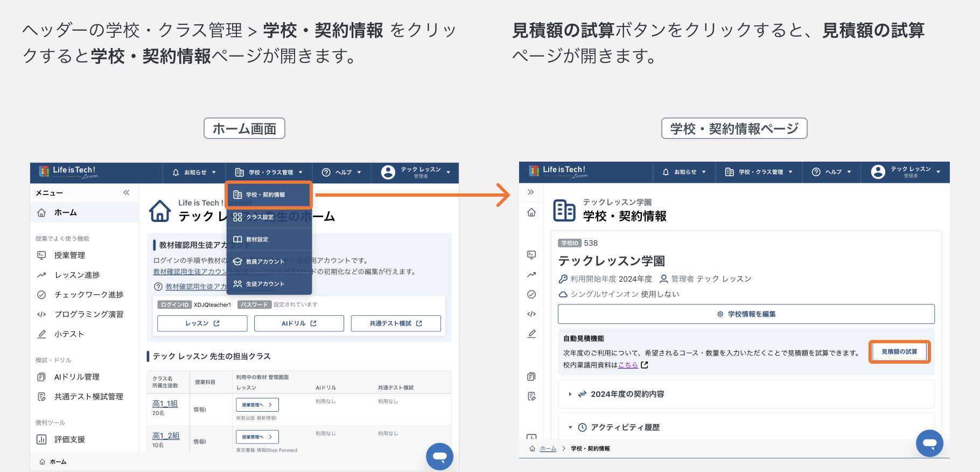Image resolution: width=980 pixels, height=472 pixels.
Task: Choose 学校・契約情報 from the dropdown menu
Action: click(x=268, y=195)
